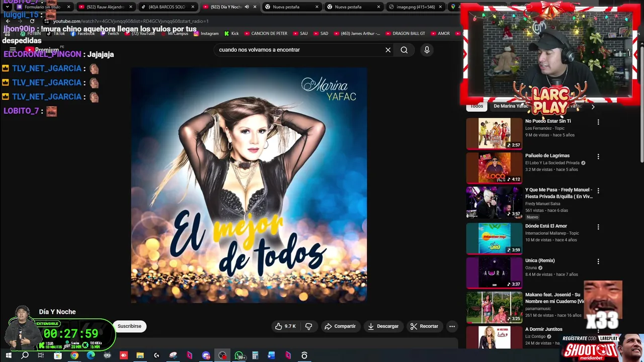
Task: Start voice search with the microphone icon
Action: [x=427, y=50]
